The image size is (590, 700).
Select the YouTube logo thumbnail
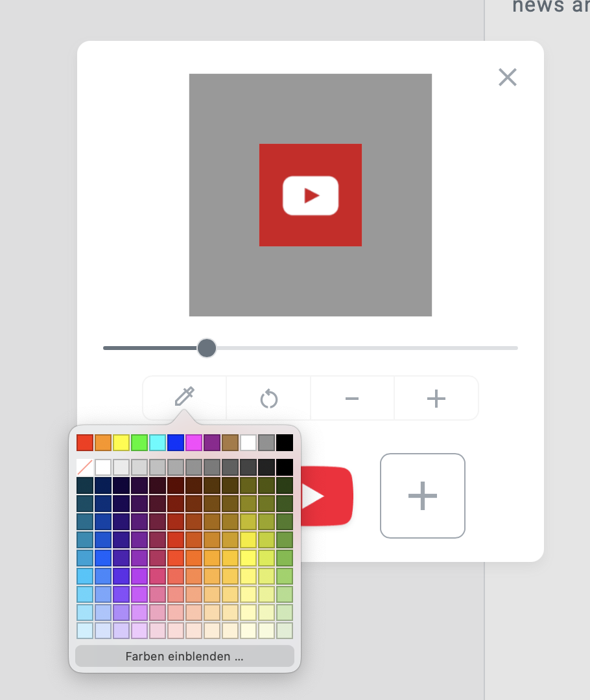click(327, 496)
